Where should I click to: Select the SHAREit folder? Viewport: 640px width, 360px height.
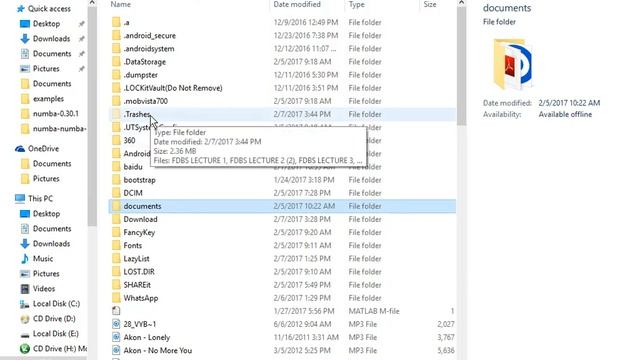(x=137, y=285)
